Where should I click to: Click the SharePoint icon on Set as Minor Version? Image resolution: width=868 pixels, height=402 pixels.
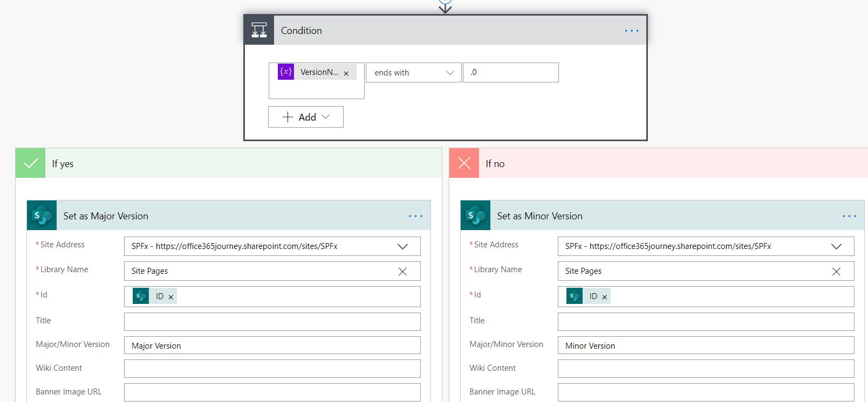(476, 216)
